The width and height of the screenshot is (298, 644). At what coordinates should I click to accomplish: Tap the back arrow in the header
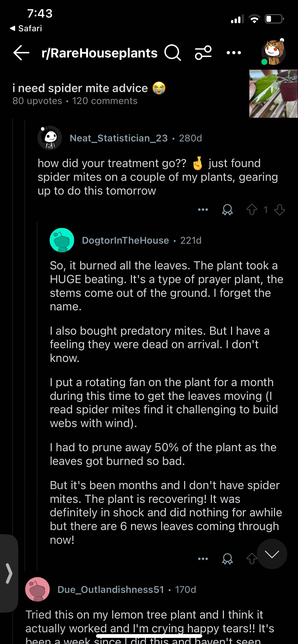(x=21, y=53)
